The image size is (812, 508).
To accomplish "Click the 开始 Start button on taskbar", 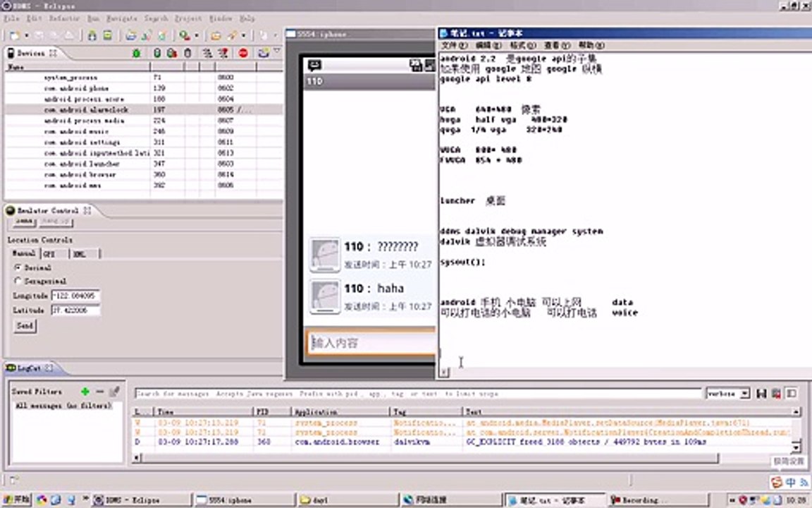I will coord(17,500).
